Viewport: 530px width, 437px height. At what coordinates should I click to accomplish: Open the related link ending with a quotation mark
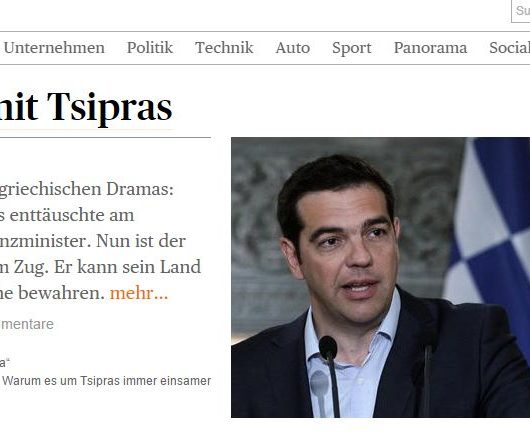pos(5,363)
